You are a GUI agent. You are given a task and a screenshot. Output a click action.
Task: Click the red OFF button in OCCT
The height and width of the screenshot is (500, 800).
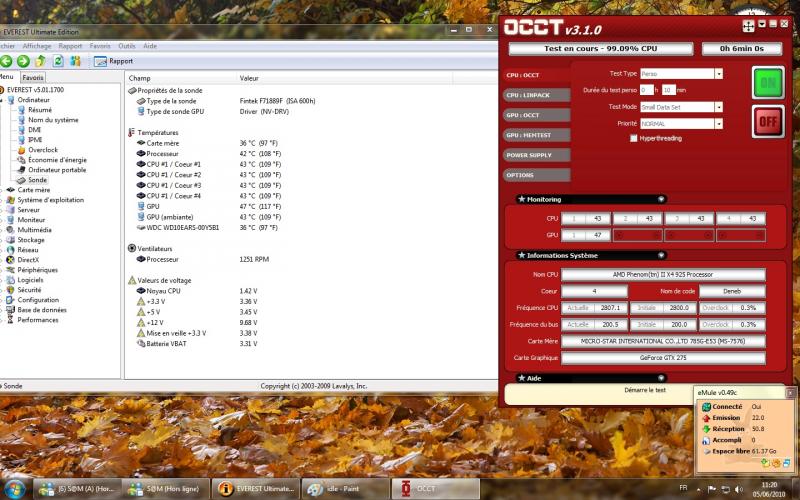point(768,121)
